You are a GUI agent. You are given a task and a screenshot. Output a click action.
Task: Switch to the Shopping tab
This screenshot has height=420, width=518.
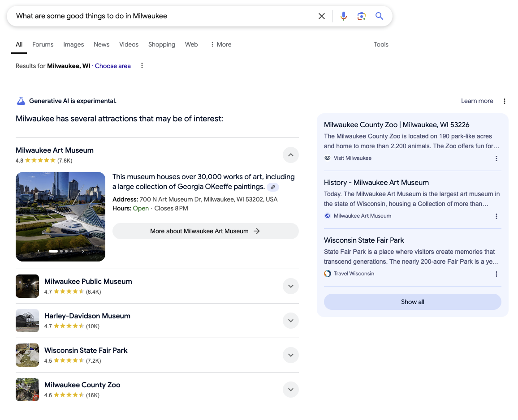click(161, 44)
